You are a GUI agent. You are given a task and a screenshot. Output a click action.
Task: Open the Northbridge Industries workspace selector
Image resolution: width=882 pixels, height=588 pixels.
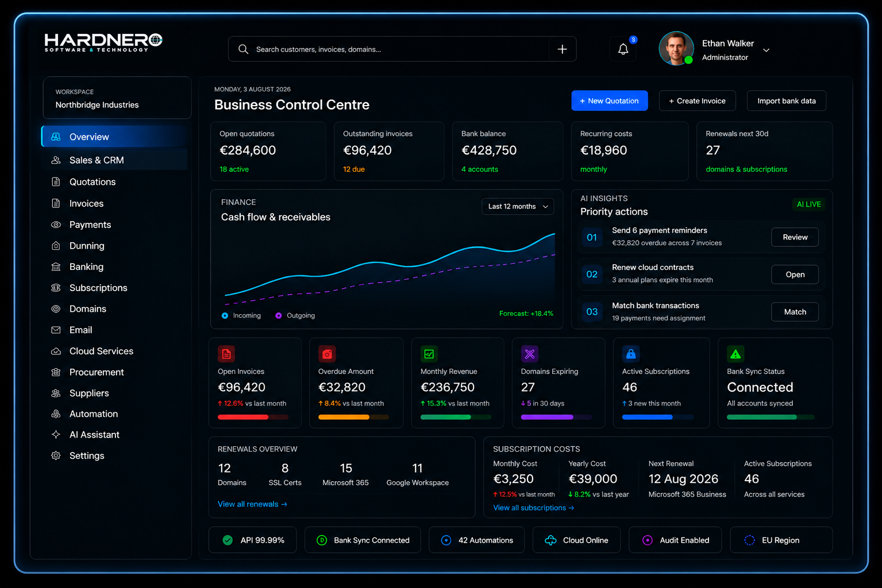(117, 98)
